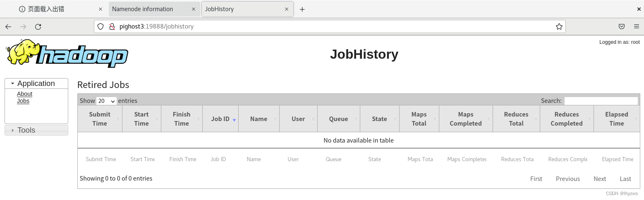Click the 'No data available in table' text
The image size is (644, 200).
pos(359,140)
